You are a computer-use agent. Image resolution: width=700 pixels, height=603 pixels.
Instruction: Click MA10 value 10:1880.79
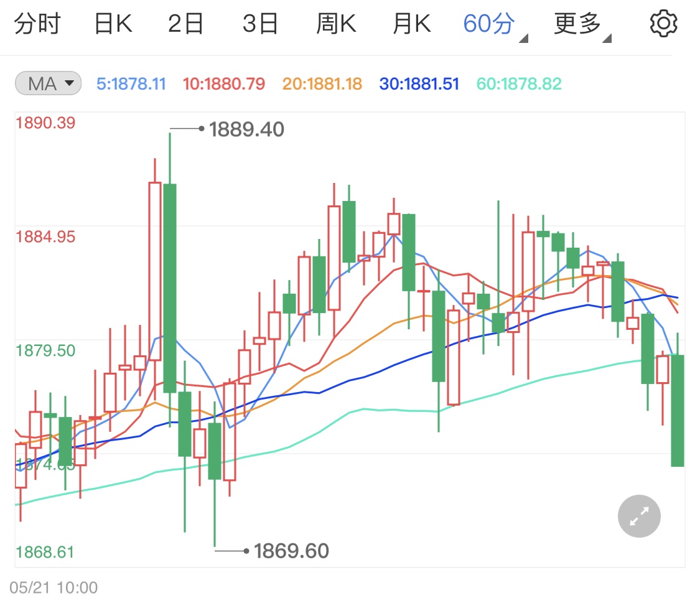[x=223, y=84]
